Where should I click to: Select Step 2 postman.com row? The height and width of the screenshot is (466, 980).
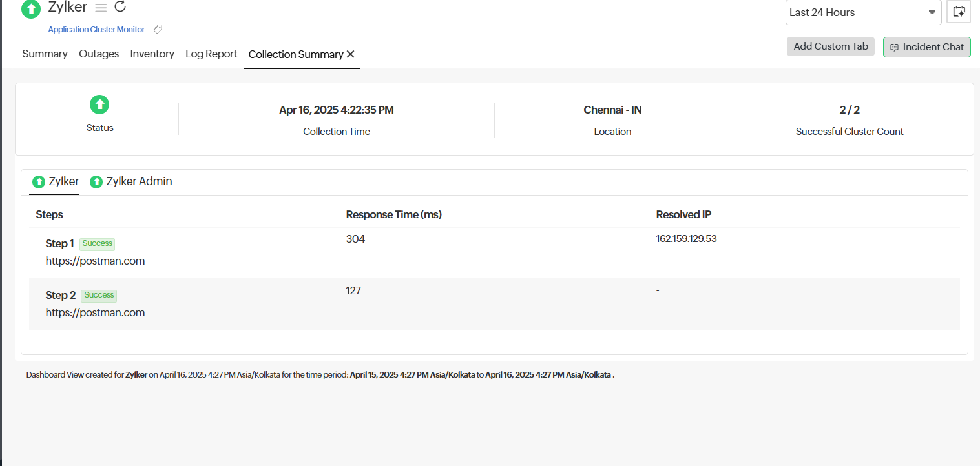tap(95, 312)
